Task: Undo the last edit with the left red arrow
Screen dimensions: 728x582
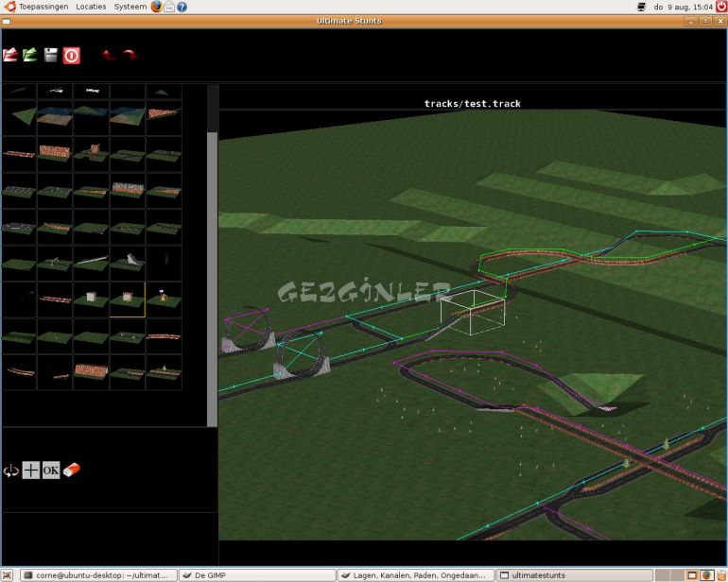Action: [x=109, y=55]
